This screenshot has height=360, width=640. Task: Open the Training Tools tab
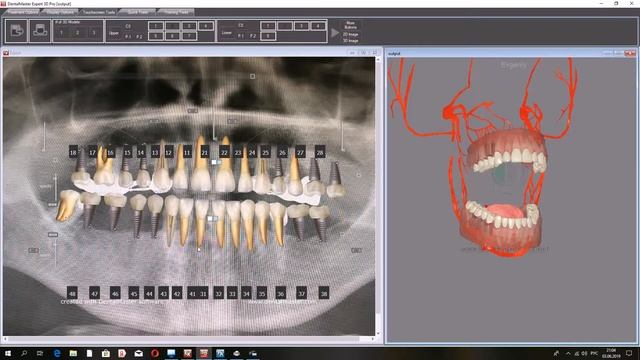point(176,12)
